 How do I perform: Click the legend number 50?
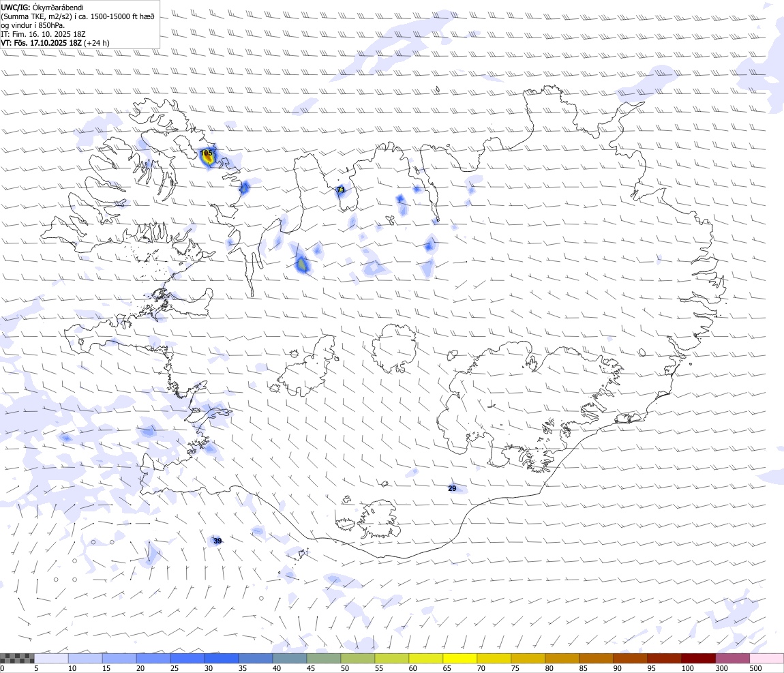tap(345, 668)
